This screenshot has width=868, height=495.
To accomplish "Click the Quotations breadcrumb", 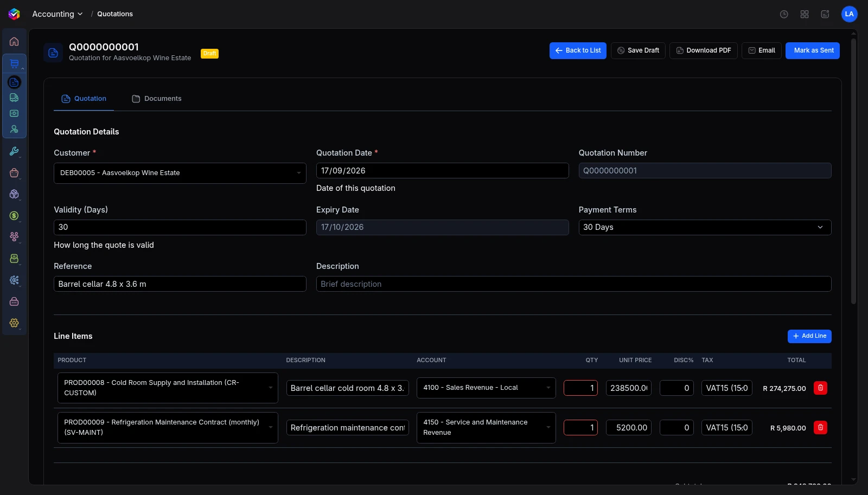I will 115,14.
